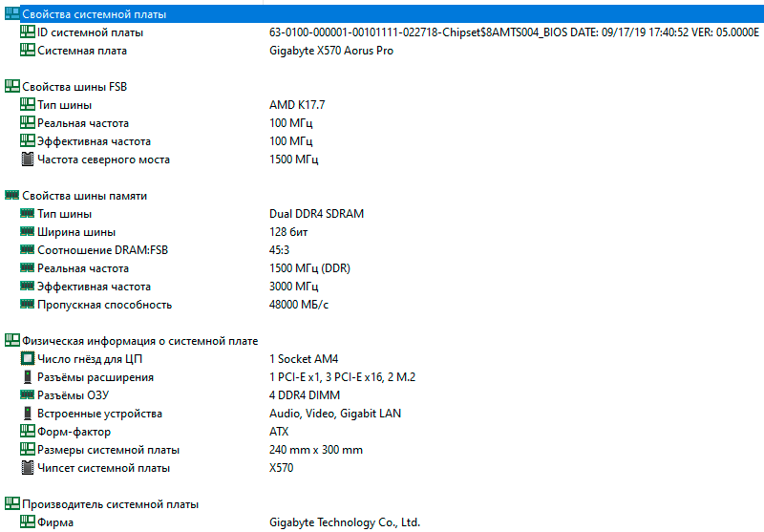Screen dimensions: 764x532
Task: Select the value 'Gigabyte X570 Aorus Pro'
Action: [x=331, y=51]
